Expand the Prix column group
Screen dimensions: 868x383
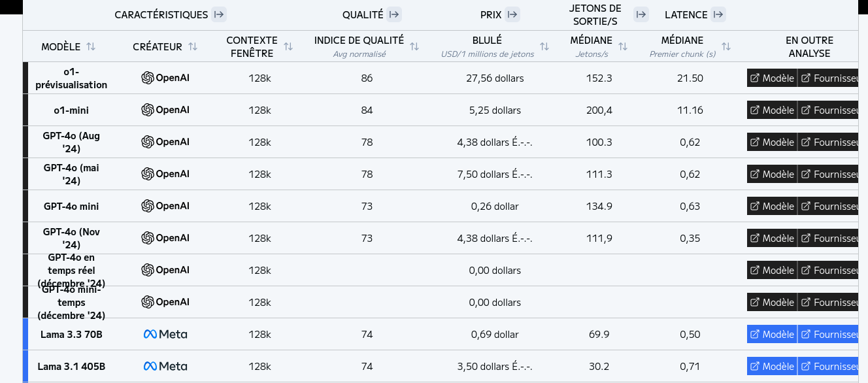(512, 14)
